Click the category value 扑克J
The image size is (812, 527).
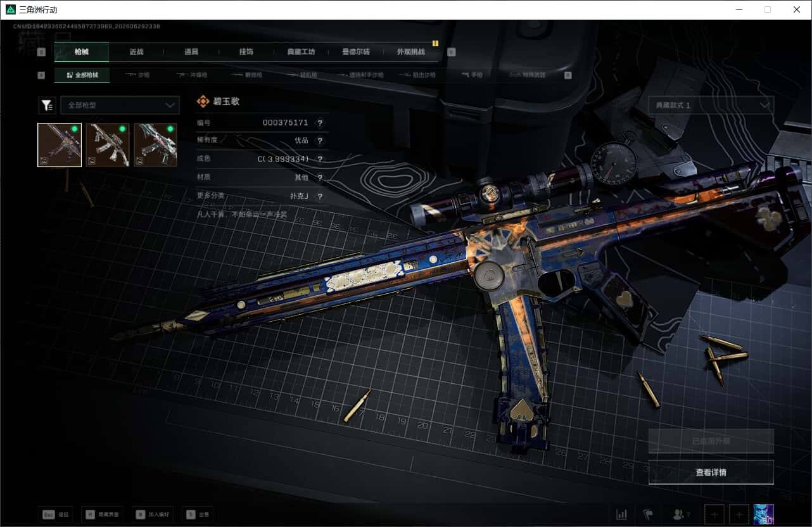[299, 196]
